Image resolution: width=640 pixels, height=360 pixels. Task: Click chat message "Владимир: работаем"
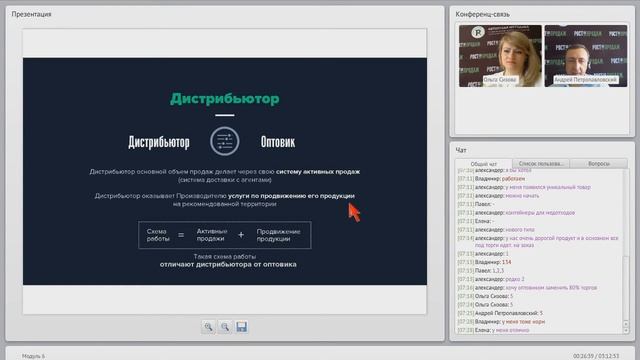click(x=491, y=179)
